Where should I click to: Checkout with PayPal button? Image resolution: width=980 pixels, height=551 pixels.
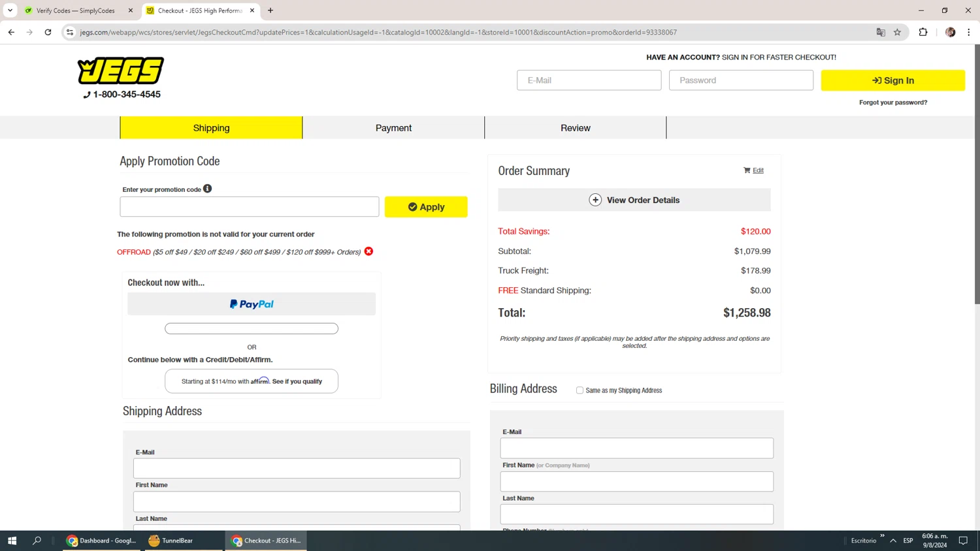(252, 304)
